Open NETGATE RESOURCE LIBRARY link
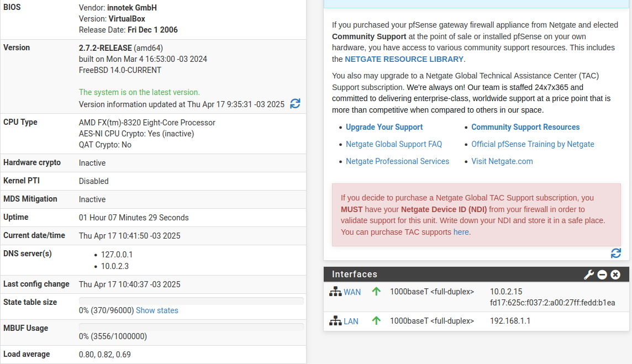Screen dimensions: 632x364 coord(404,59)
